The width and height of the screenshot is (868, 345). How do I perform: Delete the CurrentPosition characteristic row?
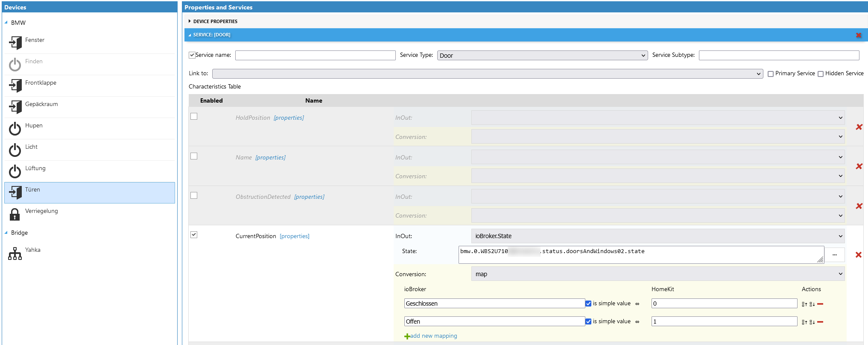coord(858,255)
